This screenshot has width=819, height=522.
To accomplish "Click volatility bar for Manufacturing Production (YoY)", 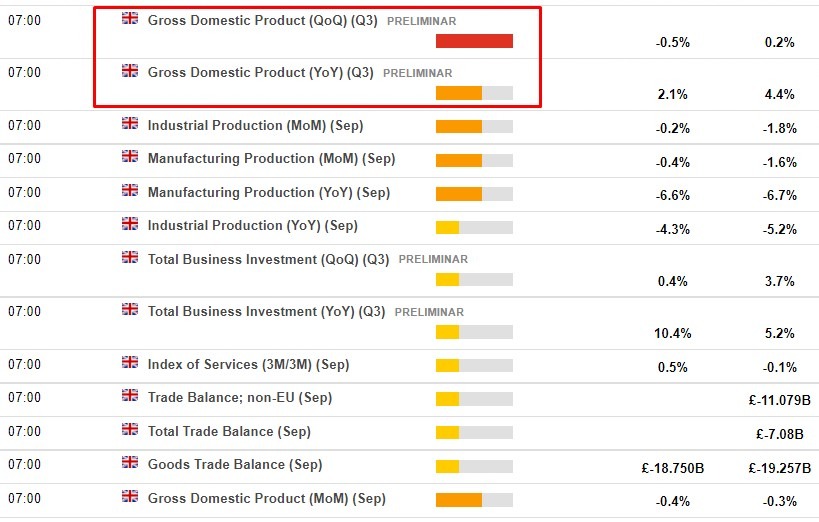I will tap(474, 194).
